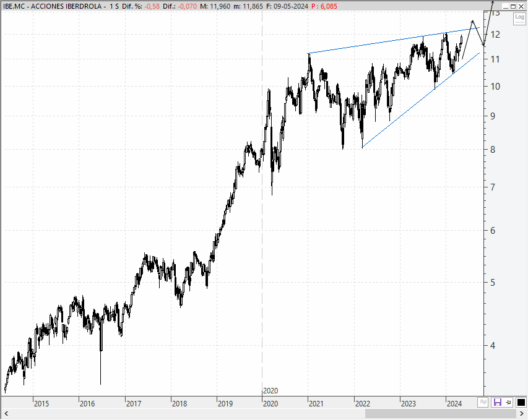This screenshot has height=420, width=528.
Task: Click the price level 9 on scale
Action: (x=493, y=116)
